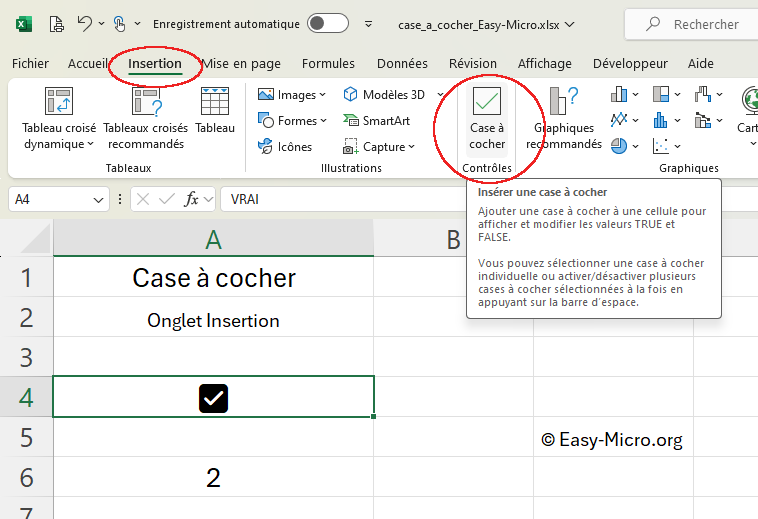Select cell A6 containing 2
Screen dimensions: 758x519
tap(213, 477)
